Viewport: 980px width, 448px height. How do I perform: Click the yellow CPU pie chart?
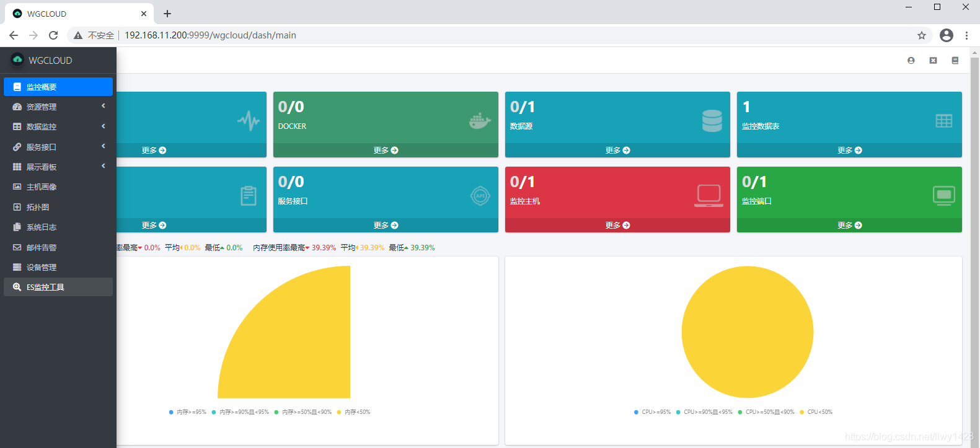pos(747,332)
